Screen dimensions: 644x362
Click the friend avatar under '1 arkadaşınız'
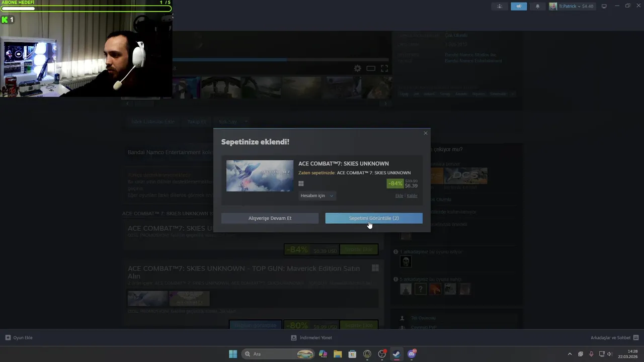tap(406, 261)
